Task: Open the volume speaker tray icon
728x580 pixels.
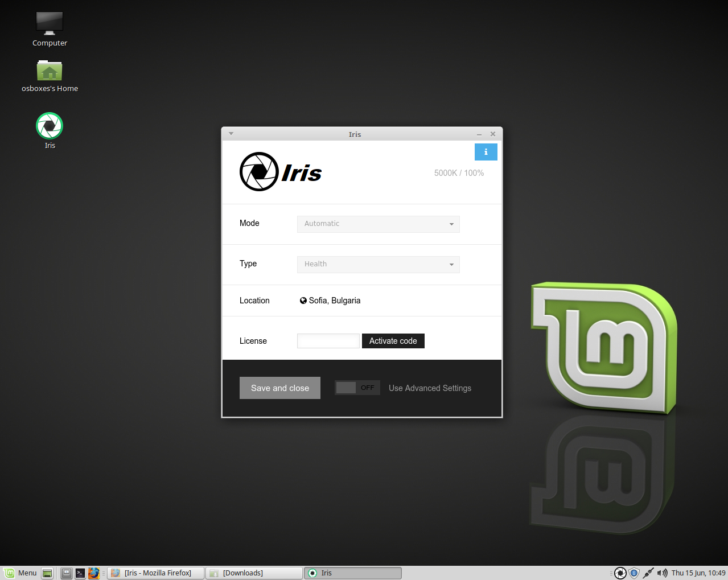Action: point(662,573)
